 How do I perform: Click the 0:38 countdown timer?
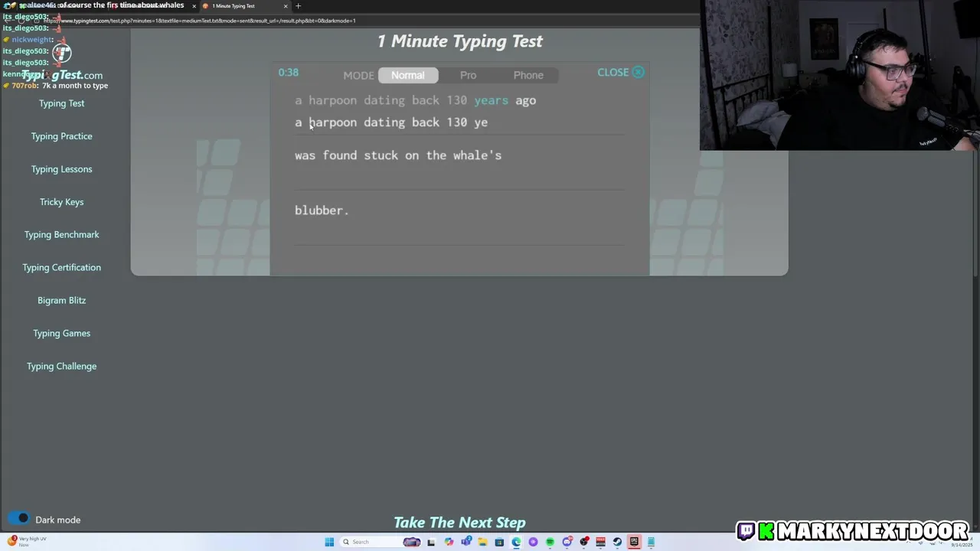[289, 72]
